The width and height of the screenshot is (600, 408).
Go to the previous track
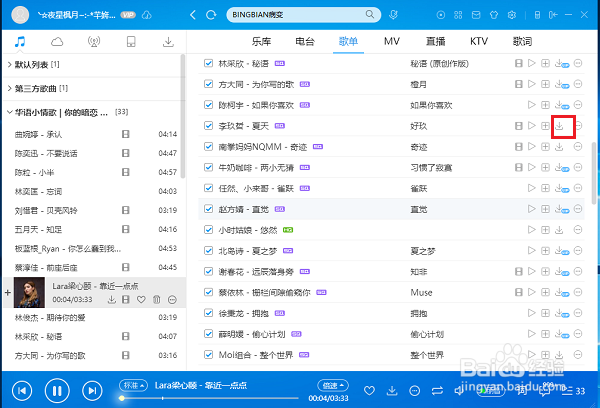point(22,391)
